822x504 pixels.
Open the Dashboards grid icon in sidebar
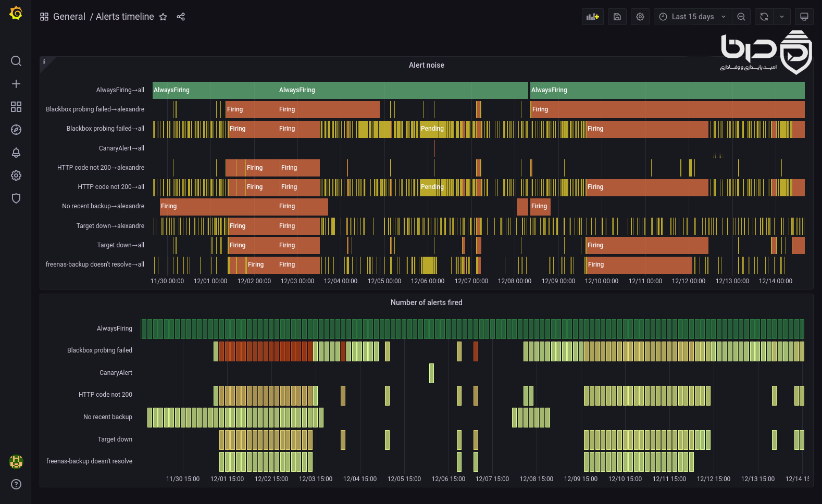pos(16,107)
